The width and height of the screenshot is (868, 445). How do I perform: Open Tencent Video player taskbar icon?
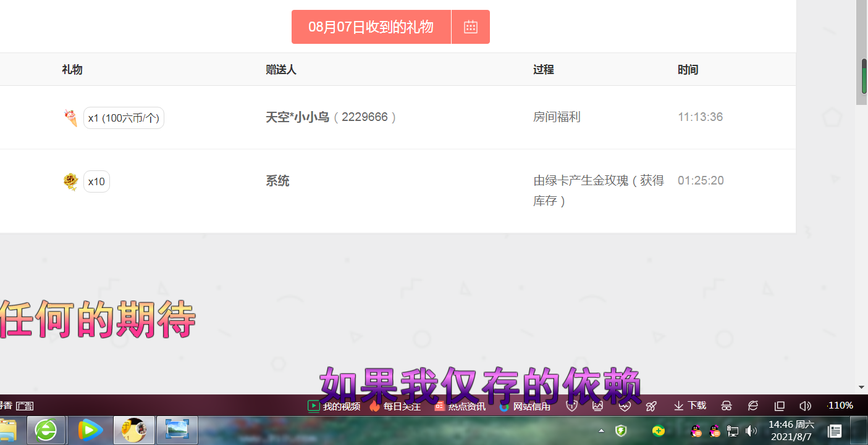coord(90,430)
